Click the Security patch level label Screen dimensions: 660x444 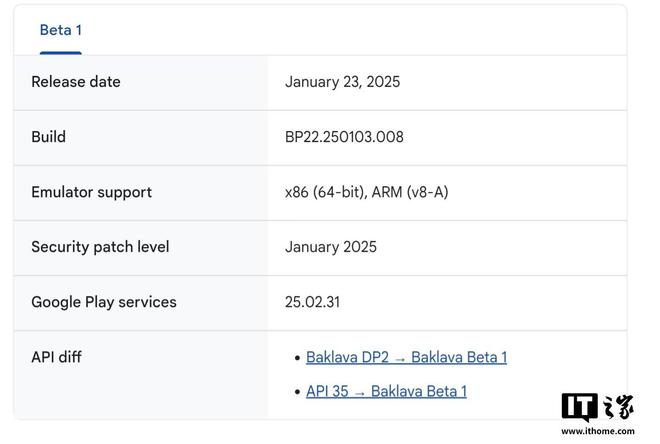[100, 247]
